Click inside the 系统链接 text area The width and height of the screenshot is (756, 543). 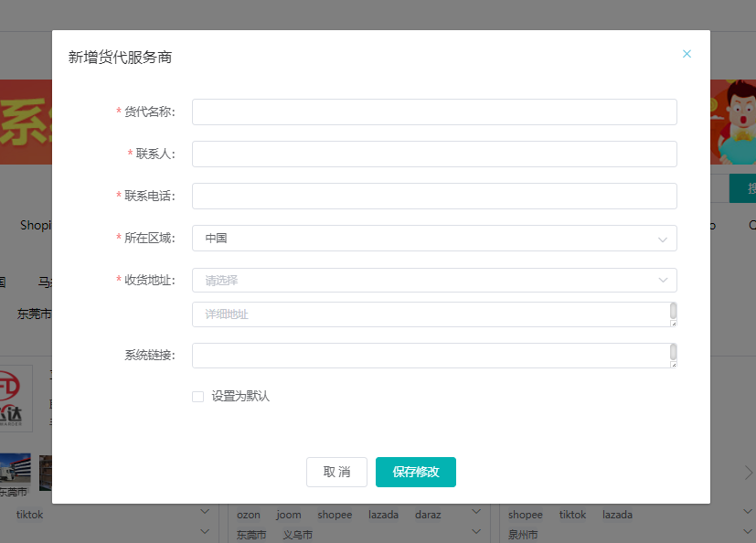[x=430, y=356]
